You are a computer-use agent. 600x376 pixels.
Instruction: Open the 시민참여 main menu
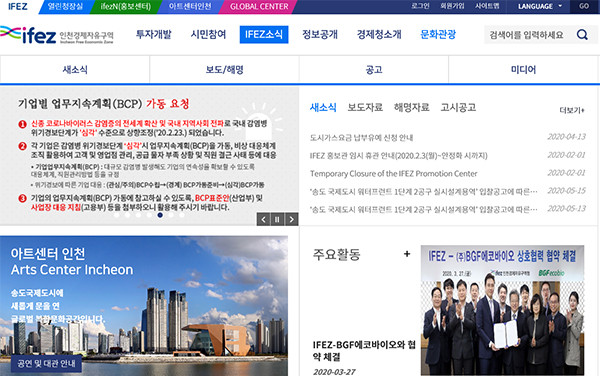coord(209,34)
